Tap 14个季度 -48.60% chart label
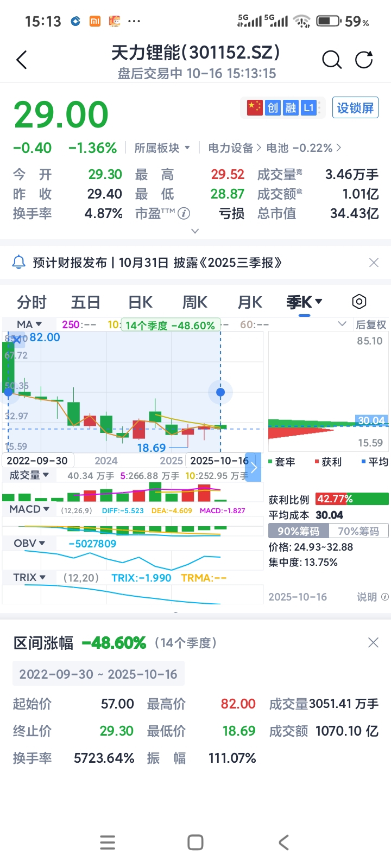Viewport: 391px width, 868px height. click(170, 325)
